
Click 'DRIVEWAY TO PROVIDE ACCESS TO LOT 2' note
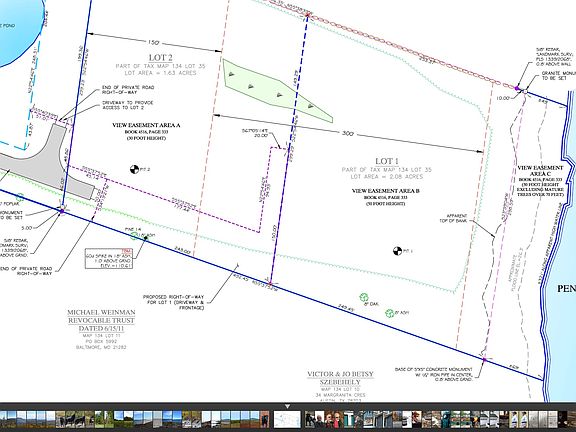tap(127, 105)
